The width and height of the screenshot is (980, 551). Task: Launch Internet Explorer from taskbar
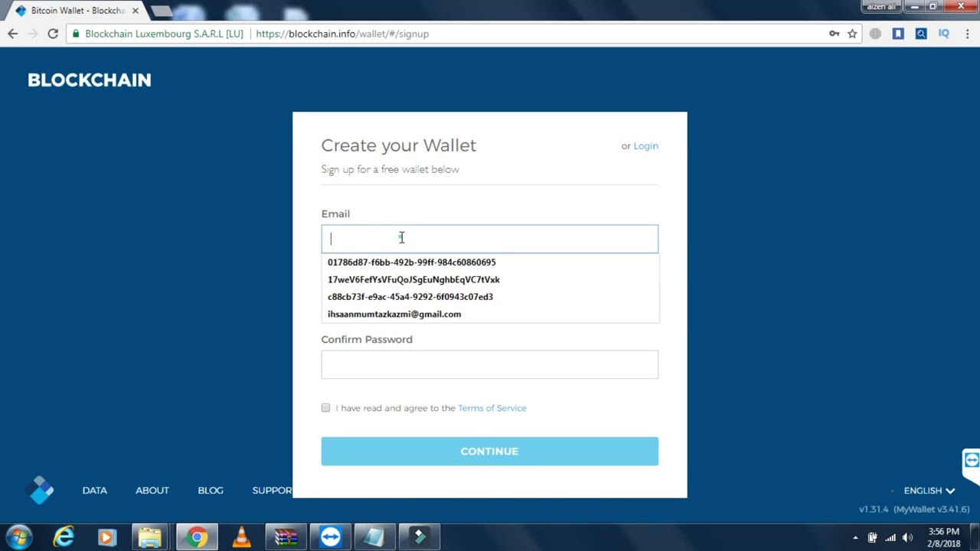point(64,537)
